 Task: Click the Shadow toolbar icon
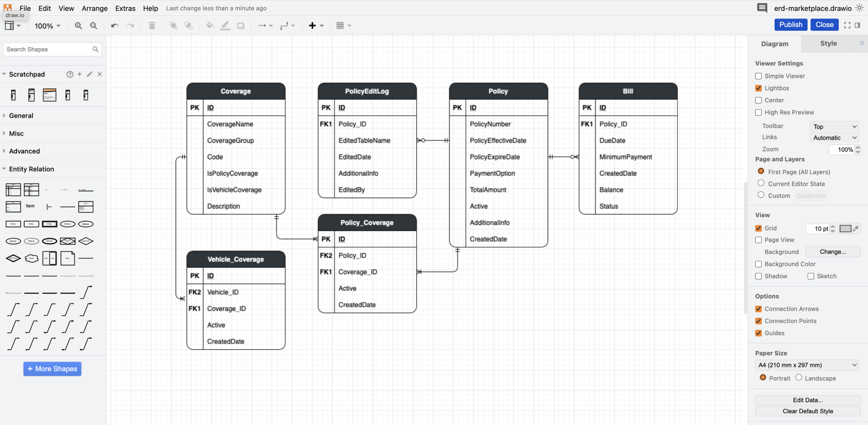click(241, 25)
